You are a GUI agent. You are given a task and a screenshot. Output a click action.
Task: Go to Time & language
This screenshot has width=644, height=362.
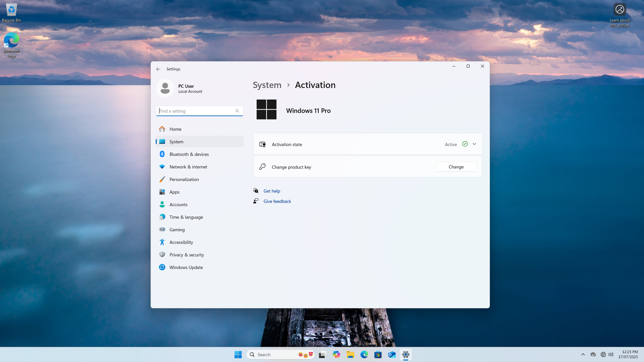point(199,217)
